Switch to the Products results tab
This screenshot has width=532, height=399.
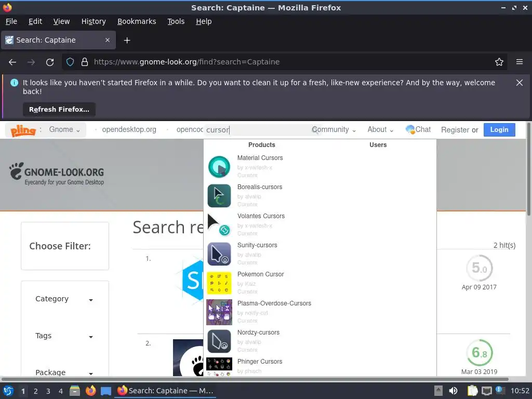(262, 145)
